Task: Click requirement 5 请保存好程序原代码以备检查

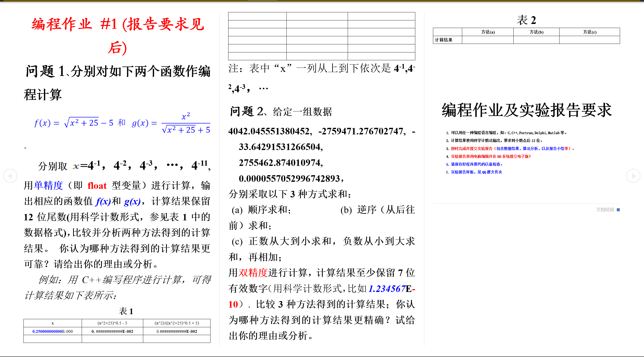Action: click(474, 164)
